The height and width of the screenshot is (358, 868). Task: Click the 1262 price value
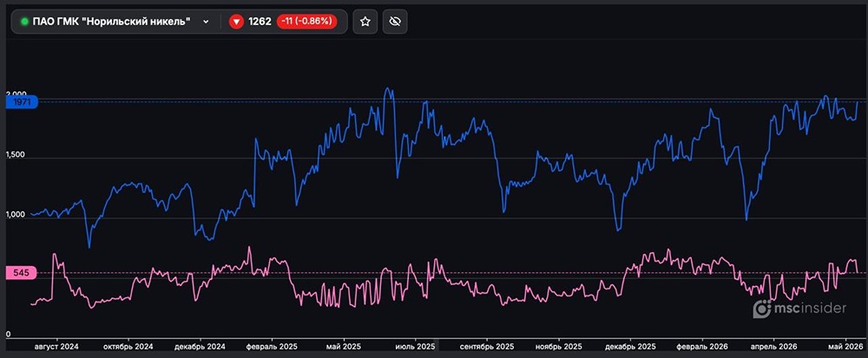[260, 22]
